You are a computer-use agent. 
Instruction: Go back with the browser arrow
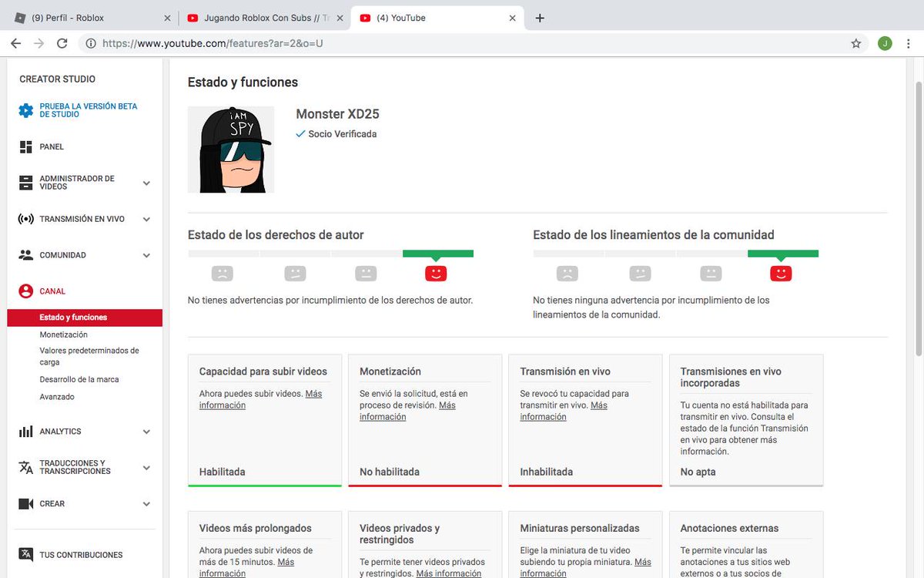(15, 44)
